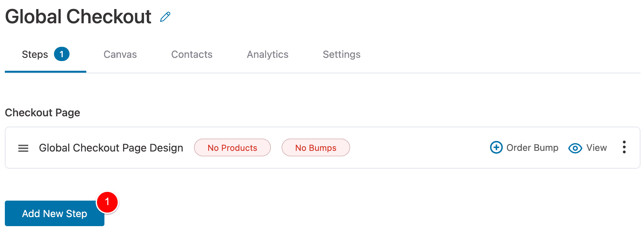
Task: Click the Order Bump text link
Action: coord(532,148)
